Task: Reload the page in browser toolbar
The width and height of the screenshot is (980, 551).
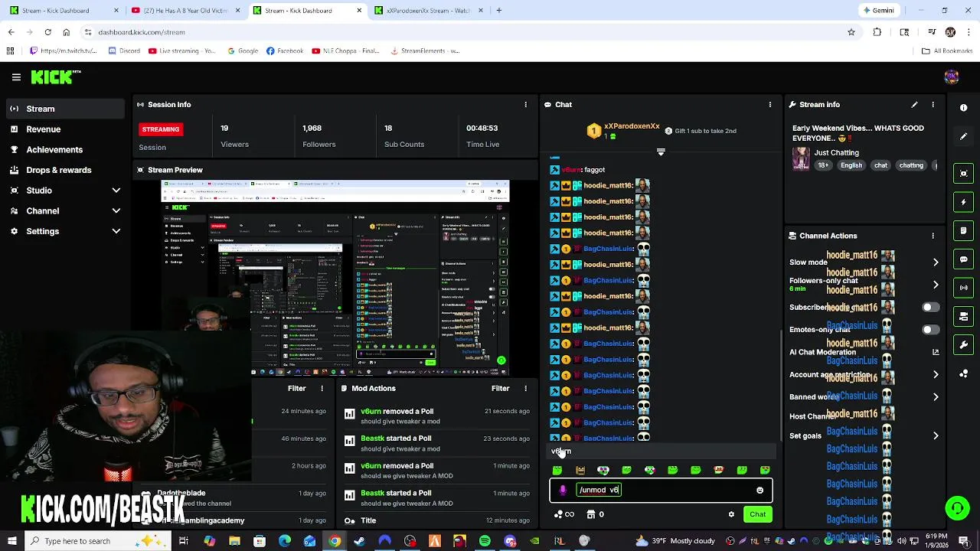Action: click(x=47, y=32)
